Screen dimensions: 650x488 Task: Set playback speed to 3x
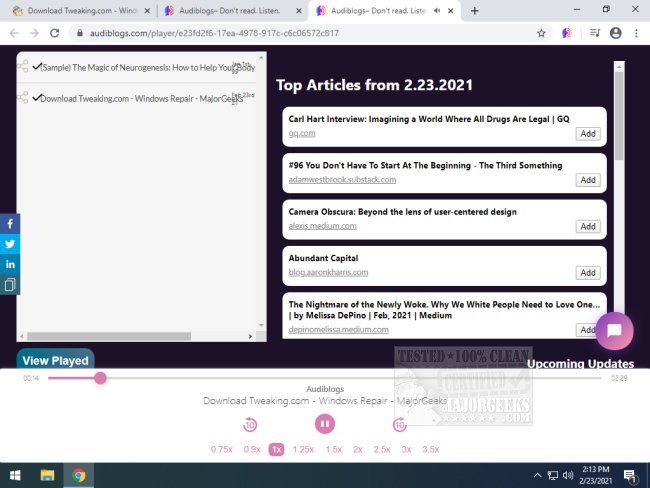(x=406, y=449)
